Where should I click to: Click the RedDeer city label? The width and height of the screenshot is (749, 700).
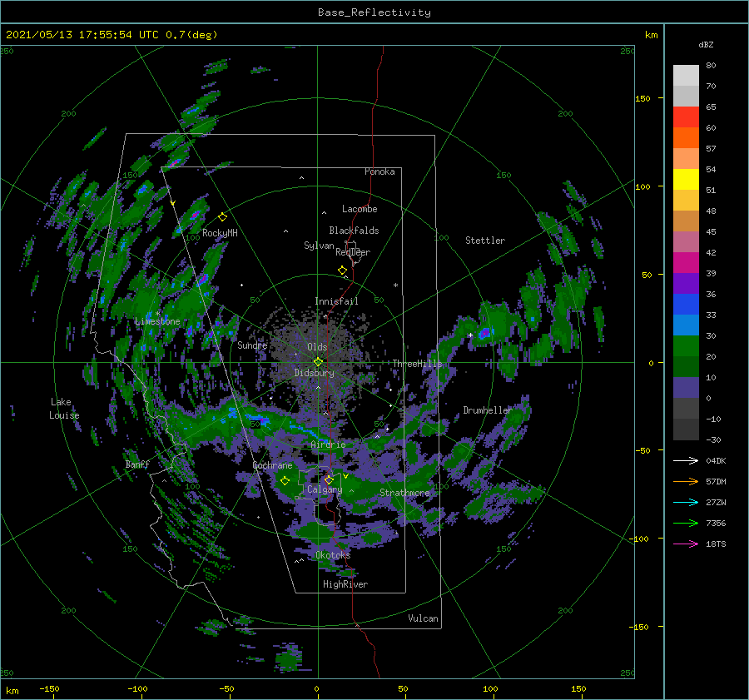click(x=353, y=252)
